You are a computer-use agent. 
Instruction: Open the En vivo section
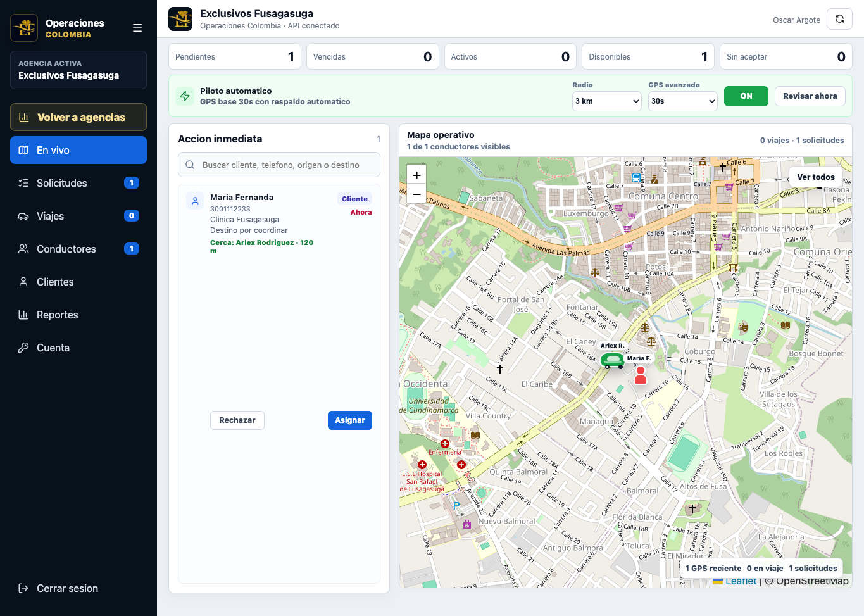coord(78,150)
